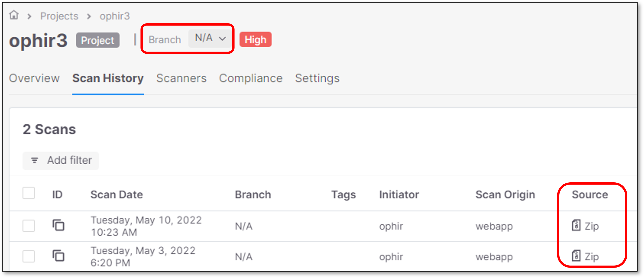Click the chevron after home breadcrumb
The image size is (644, 278).
pyautogui.click(x=30, y=16)
